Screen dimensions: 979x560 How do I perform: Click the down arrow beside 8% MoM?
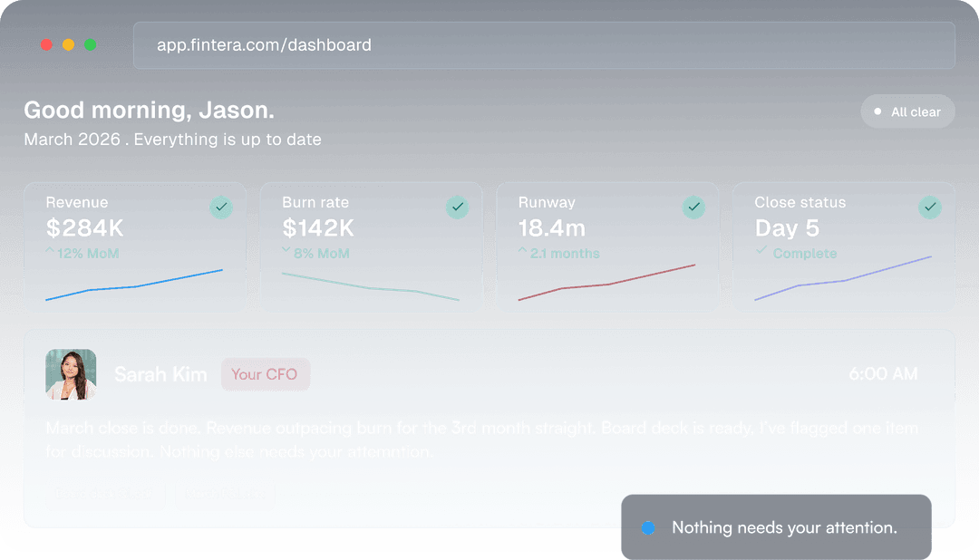click(x=286, y=250)
